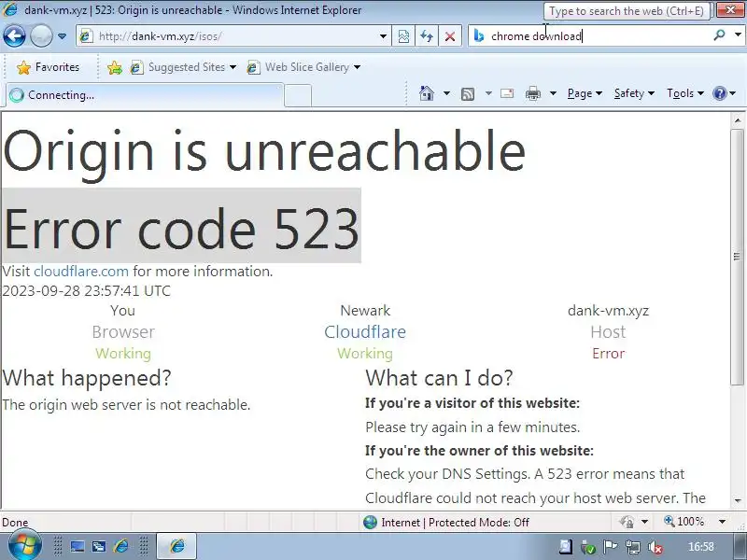Image resolution: width=747 pixels, height=560 pixels.
Task: Open the Windows Start menu orb
Action: point(24,546)
